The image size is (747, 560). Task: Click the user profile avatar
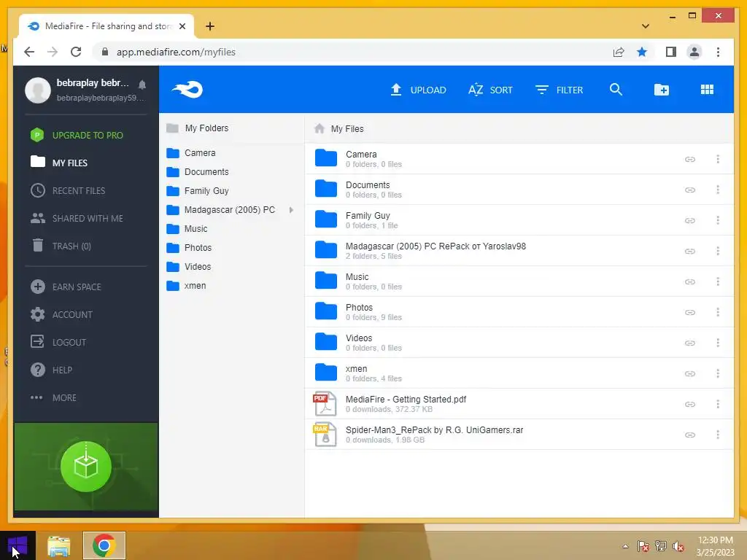[38, 90]
